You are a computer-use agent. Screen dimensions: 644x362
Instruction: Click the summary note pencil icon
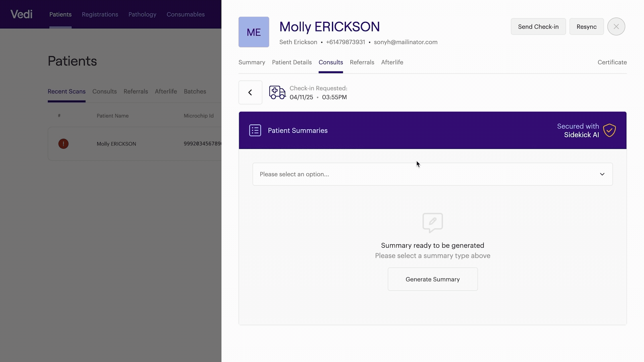(x=432, y=222)
